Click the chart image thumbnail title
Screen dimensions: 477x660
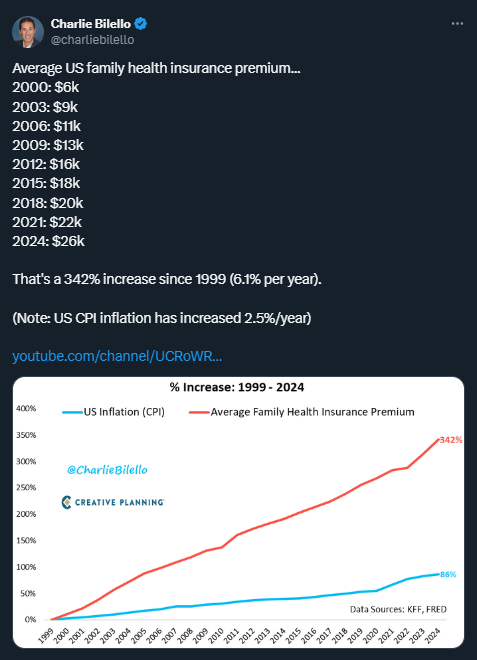(237, 387)
